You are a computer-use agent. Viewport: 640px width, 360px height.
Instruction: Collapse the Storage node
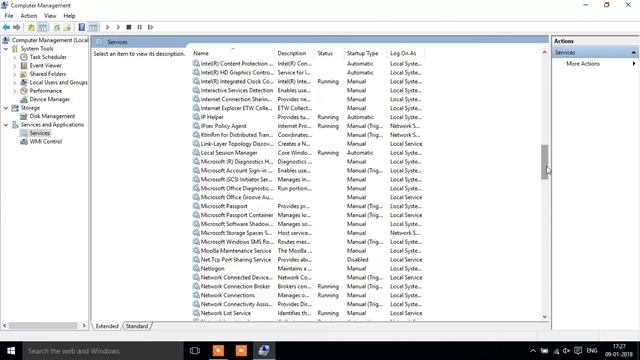click(6, 108)
